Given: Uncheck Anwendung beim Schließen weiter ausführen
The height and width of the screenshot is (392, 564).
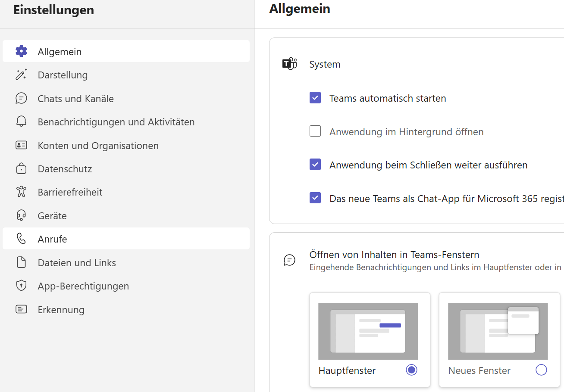Looking at the screenshot, I should pyautogui.click(x=315, y=165).
